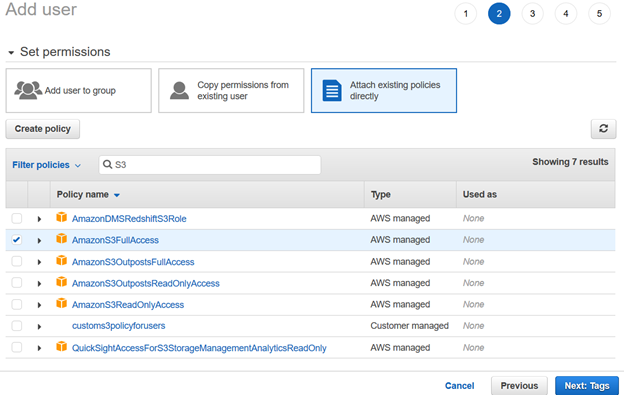This screenshot has width=624, height=395.
Task: Open the QuickSightAccessForS3StorageManagementAnalyticsReadOnly policy link
Action: click(x=199, y=348)
